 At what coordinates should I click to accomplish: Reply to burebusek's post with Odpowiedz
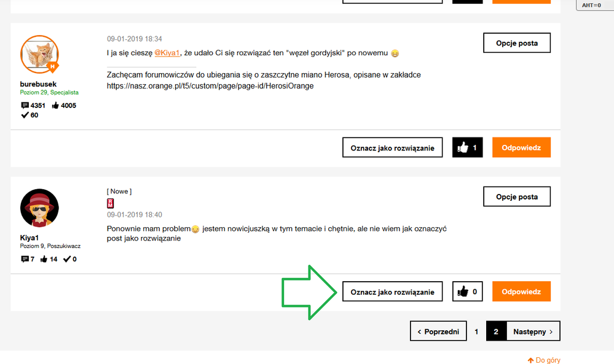(x=521, y=147)
